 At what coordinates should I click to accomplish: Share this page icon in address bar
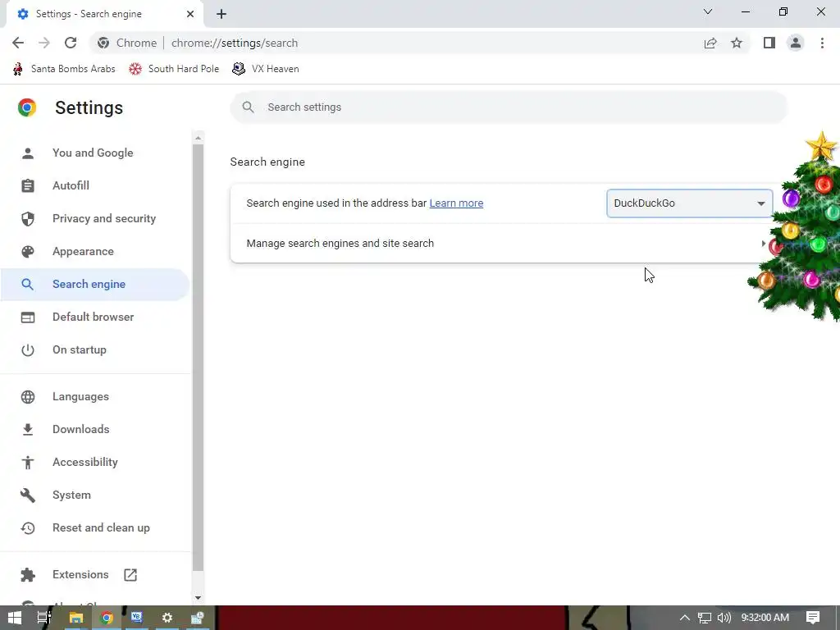710,43
